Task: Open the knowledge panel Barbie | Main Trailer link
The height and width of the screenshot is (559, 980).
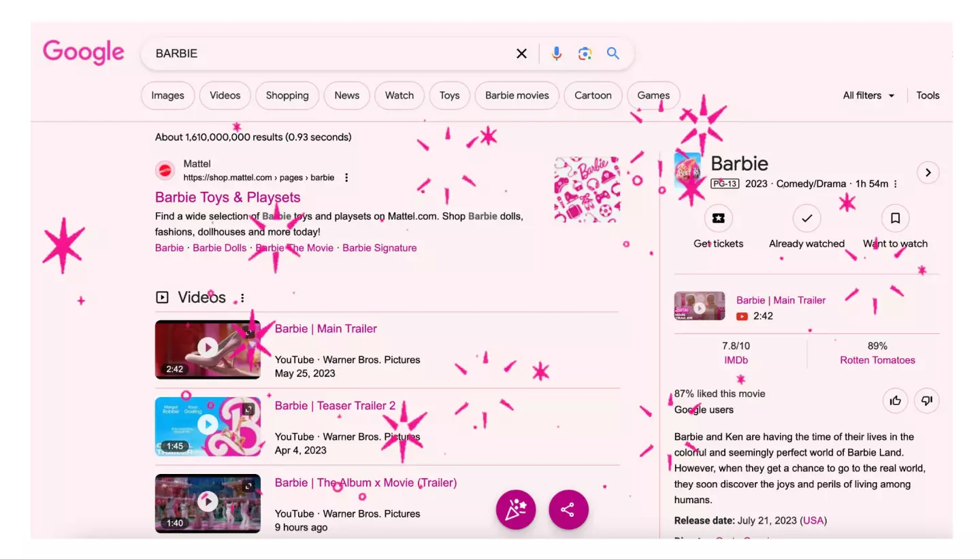Action: (781, 300)
